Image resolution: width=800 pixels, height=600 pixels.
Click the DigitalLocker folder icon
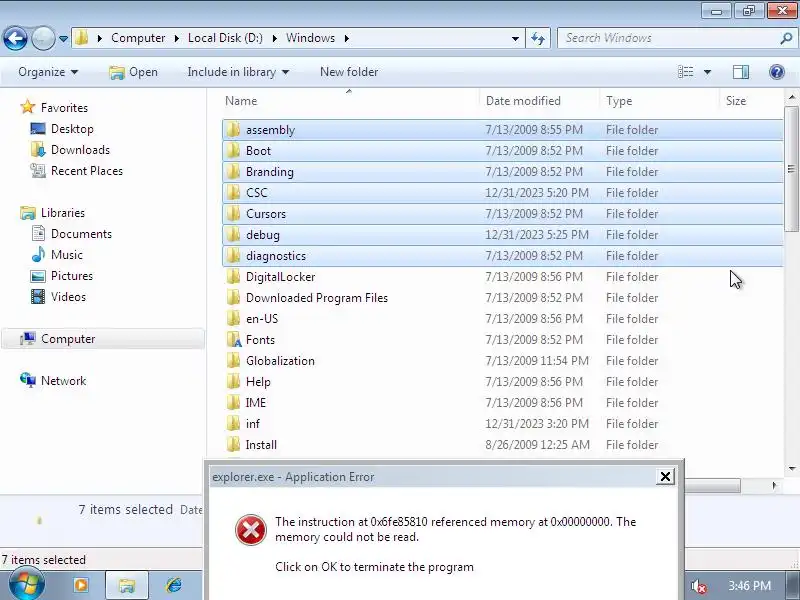[233, 277]
